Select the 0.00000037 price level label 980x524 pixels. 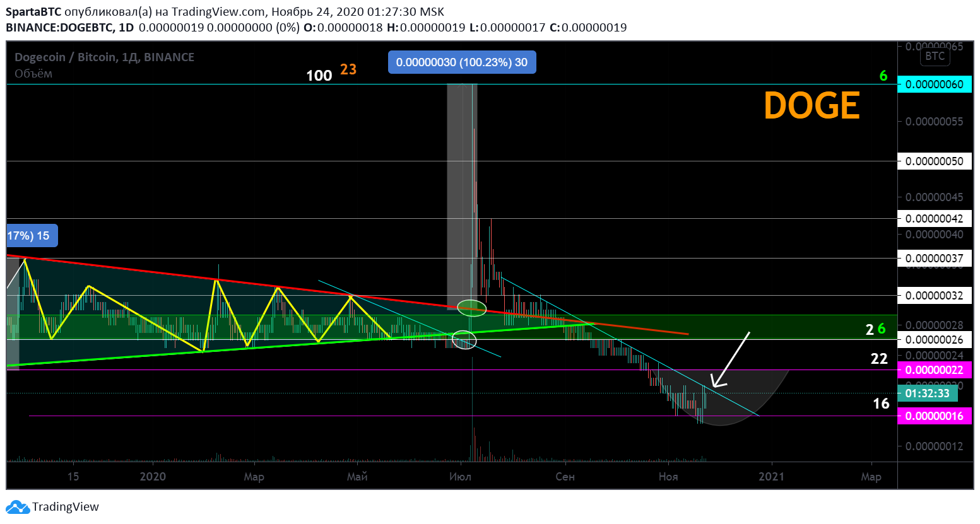pos(934,259)
